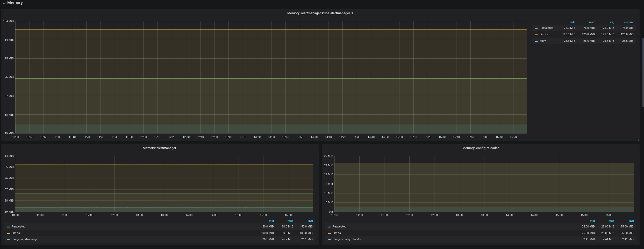Click the vertical scrollbar on the right edge
Image resolution: width=644 pixels, height=249 pixels.
pos(643,73)
